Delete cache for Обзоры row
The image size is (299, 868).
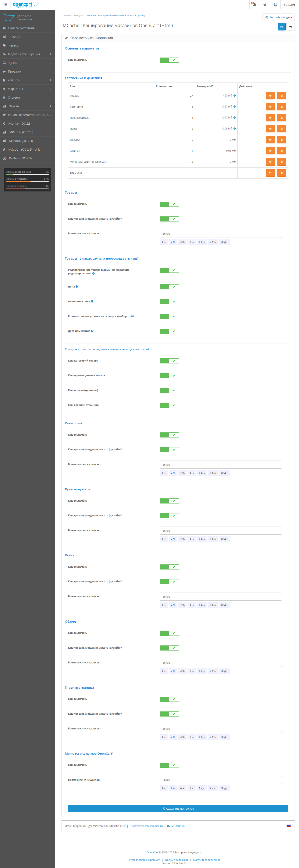point(281,140)
